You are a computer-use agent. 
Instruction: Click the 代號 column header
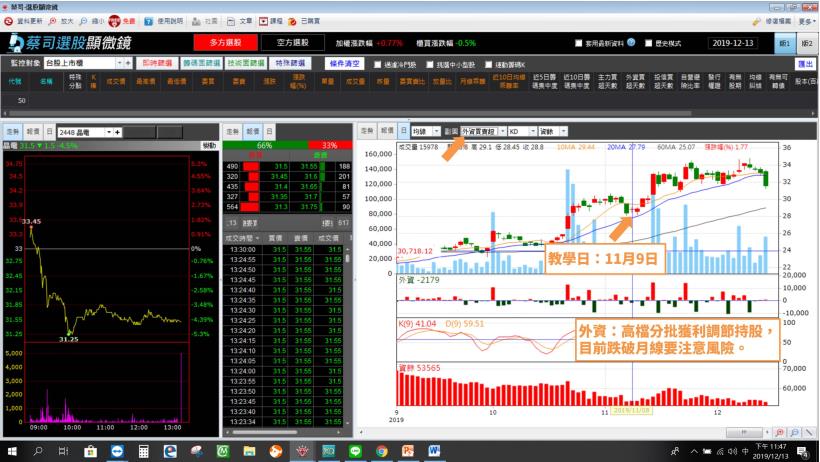[x=15, y=81]
